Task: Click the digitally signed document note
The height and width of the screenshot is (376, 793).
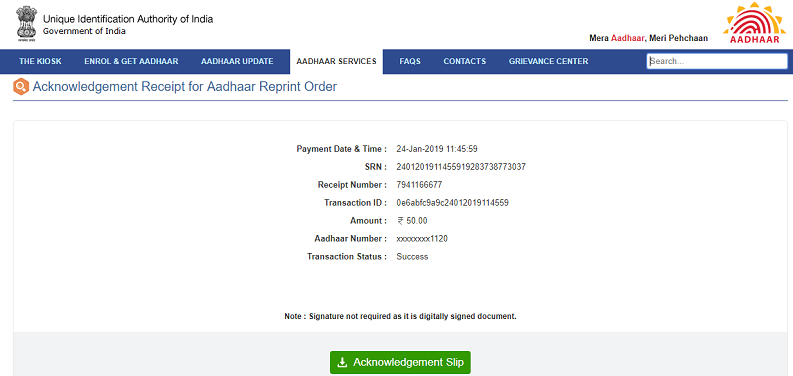Action: tap(400, 316)
